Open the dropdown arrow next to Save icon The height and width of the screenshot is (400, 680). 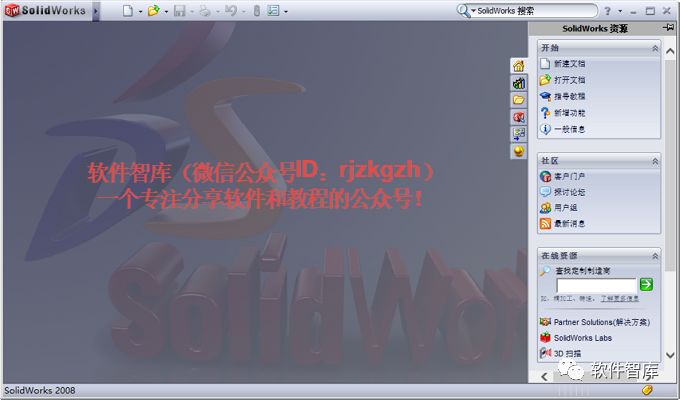point(192,12)
